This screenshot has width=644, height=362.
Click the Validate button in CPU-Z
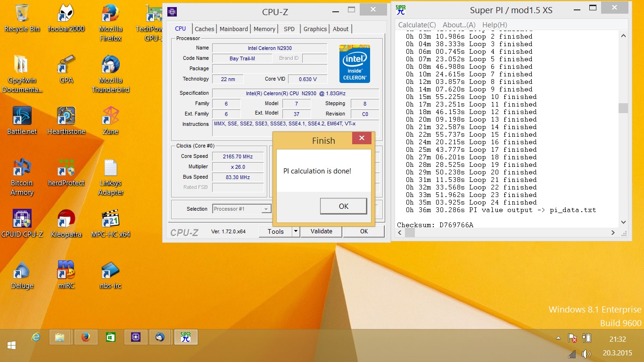point(322,231)
